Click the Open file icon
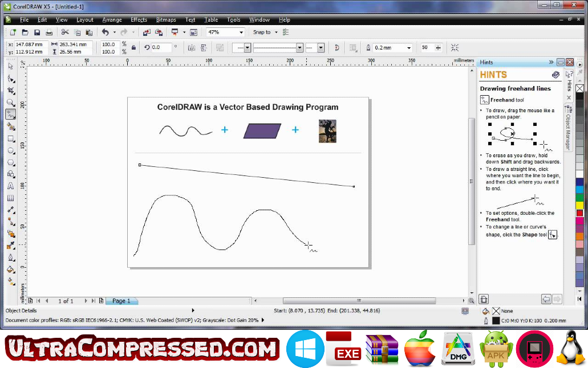 tap(25, 32)
